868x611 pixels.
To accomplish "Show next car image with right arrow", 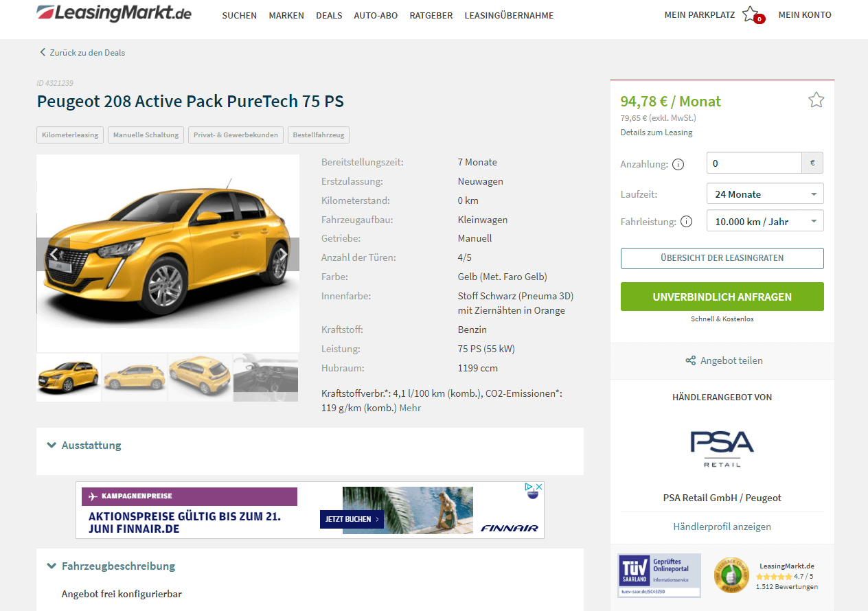I will [282, 254].
